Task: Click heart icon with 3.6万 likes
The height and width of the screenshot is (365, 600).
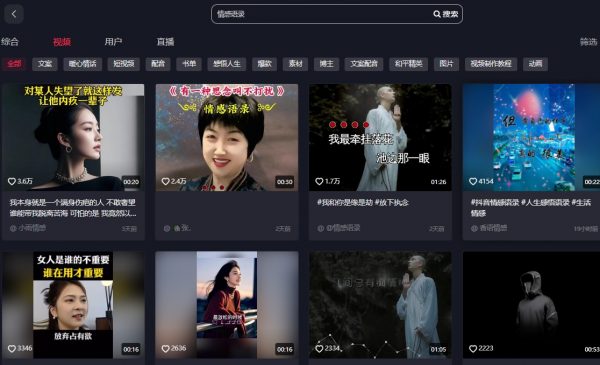Action: click(12, 181)
